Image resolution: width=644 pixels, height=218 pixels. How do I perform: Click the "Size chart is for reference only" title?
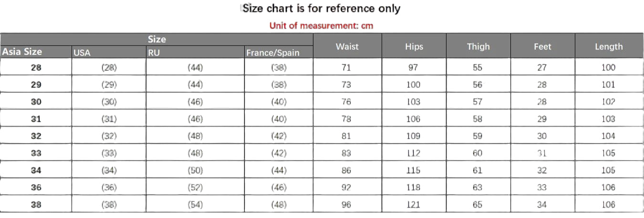point(321,9)
